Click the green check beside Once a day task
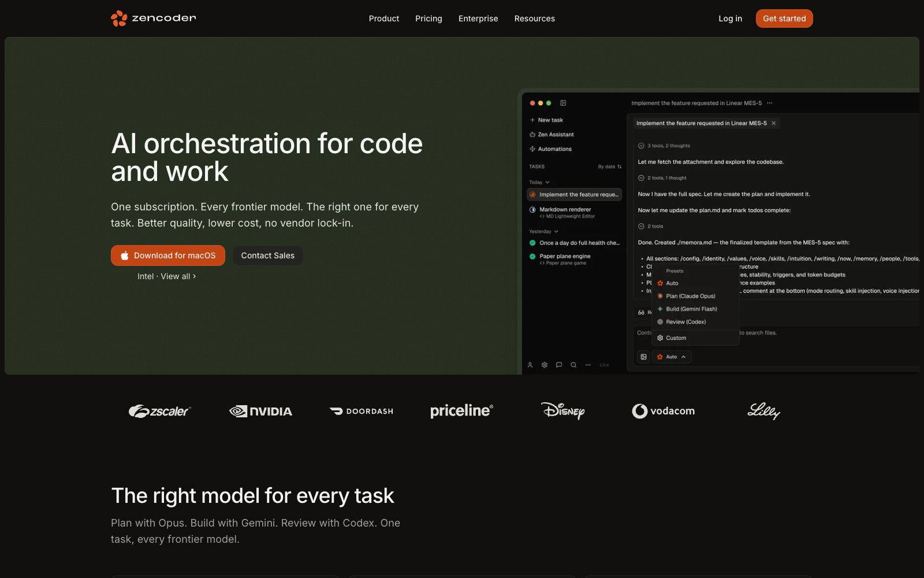The height and width of the screenshot is (578, 924). tap(532, 243)
